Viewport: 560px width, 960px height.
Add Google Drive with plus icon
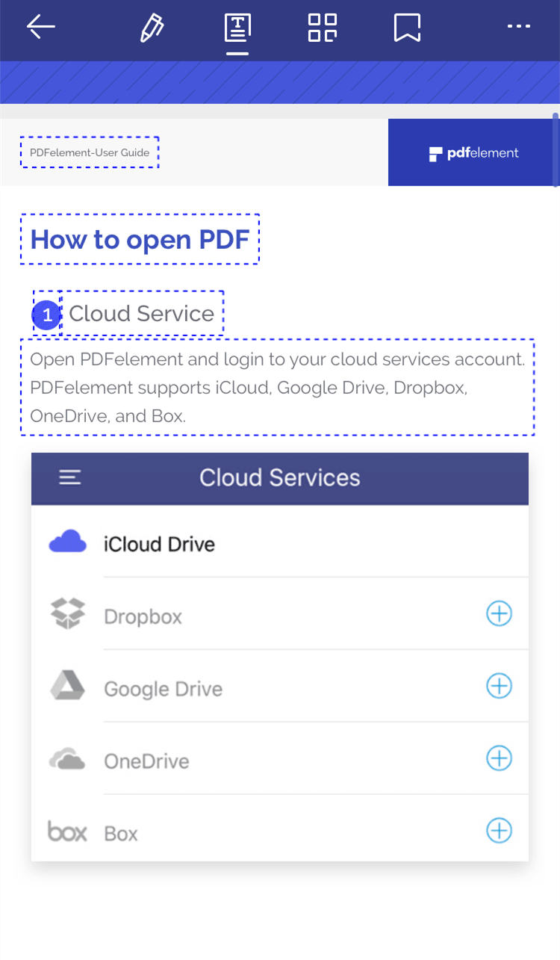tap(499, 686)
